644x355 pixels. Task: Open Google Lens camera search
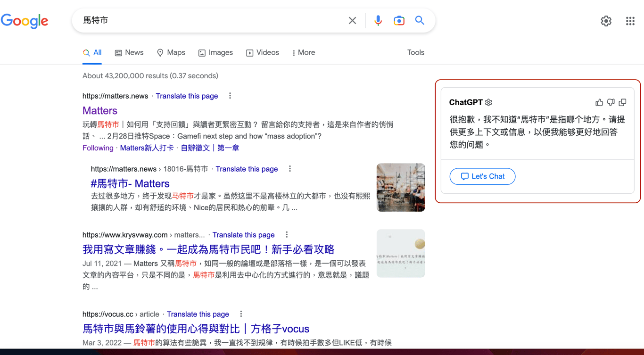point(399,21)
